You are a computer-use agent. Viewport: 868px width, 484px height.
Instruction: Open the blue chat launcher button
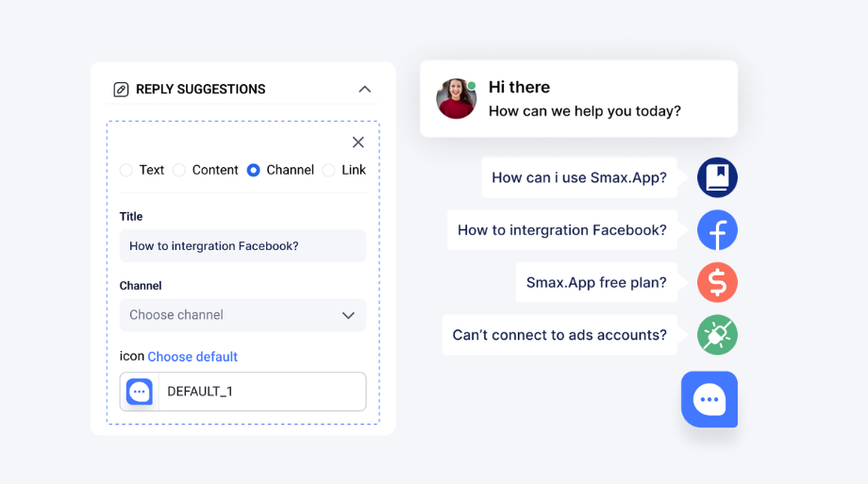(709, 399)
